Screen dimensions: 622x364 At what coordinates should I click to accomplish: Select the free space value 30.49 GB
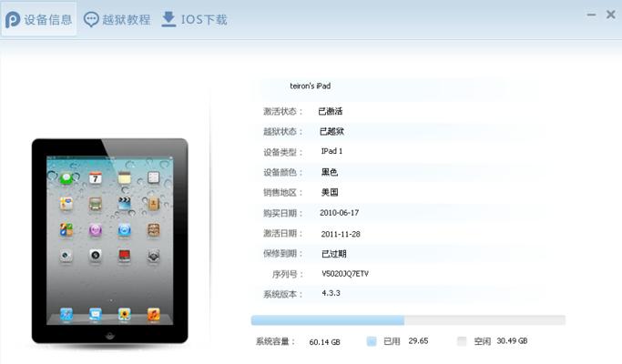click(x=512, y=340)
